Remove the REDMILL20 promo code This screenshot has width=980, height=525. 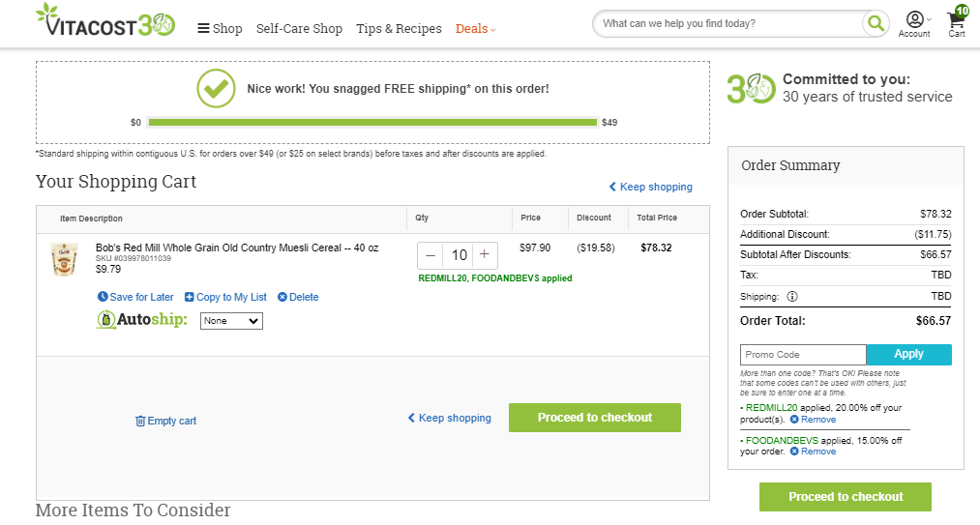click(x=813, y=420)
